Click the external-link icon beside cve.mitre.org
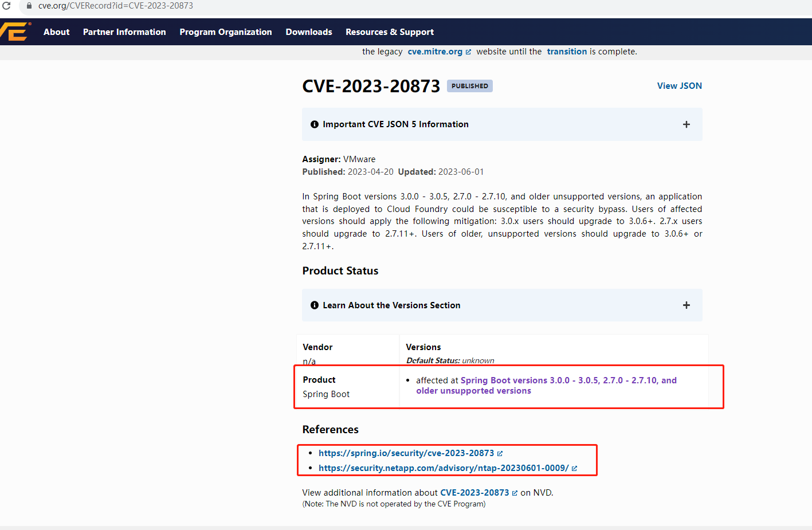Image resolution: width=812 pixels, height=530 pixels. pos(468,51)
